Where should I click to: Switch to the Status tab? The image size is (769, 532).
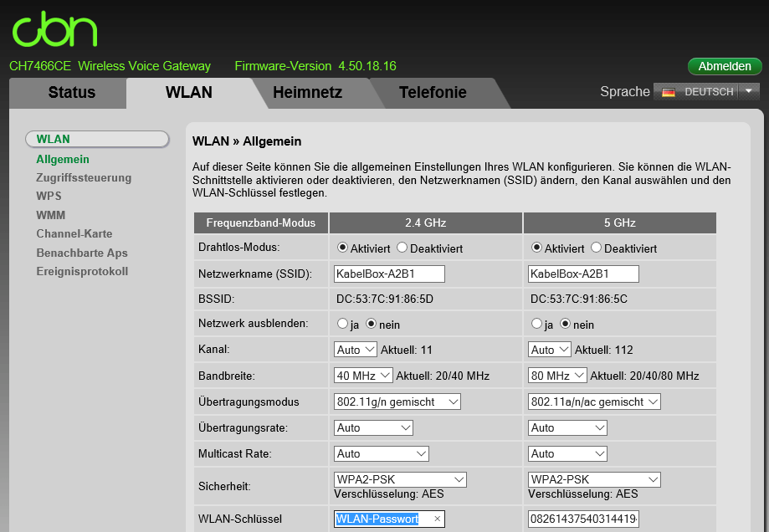(72, 93)
